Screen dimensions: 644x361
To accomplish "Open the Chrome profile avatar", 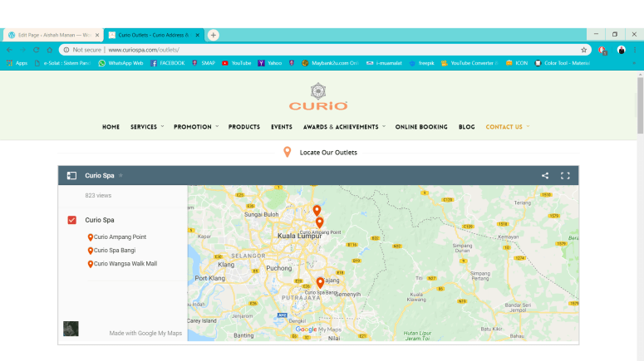I will 621,50.
